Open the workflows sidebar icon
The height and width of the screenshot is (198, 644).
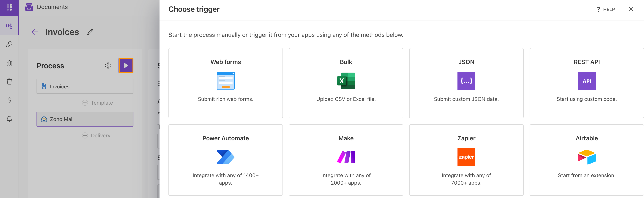(x=9, y=26)
